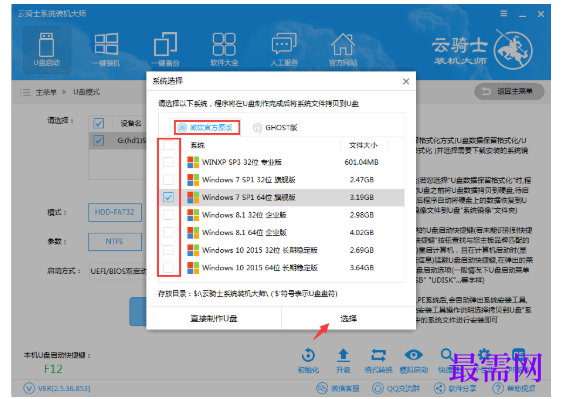Select Windows 8.1 64位 企业版 row text
This screenshot has width=561, height=399.
point(244,232)
